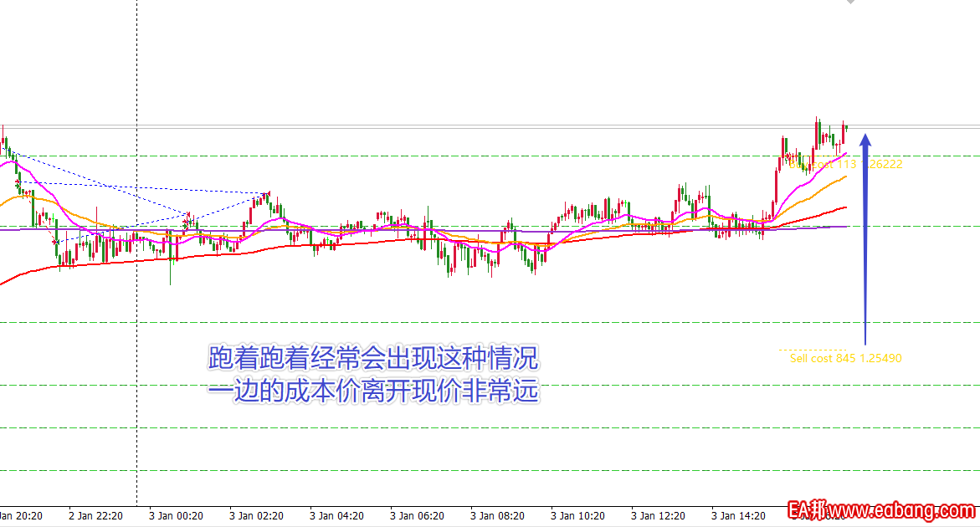The image size is (980, 527).
Task: Click the '3 Jan 06:20' time label
Action: click(x=417, y=516)
